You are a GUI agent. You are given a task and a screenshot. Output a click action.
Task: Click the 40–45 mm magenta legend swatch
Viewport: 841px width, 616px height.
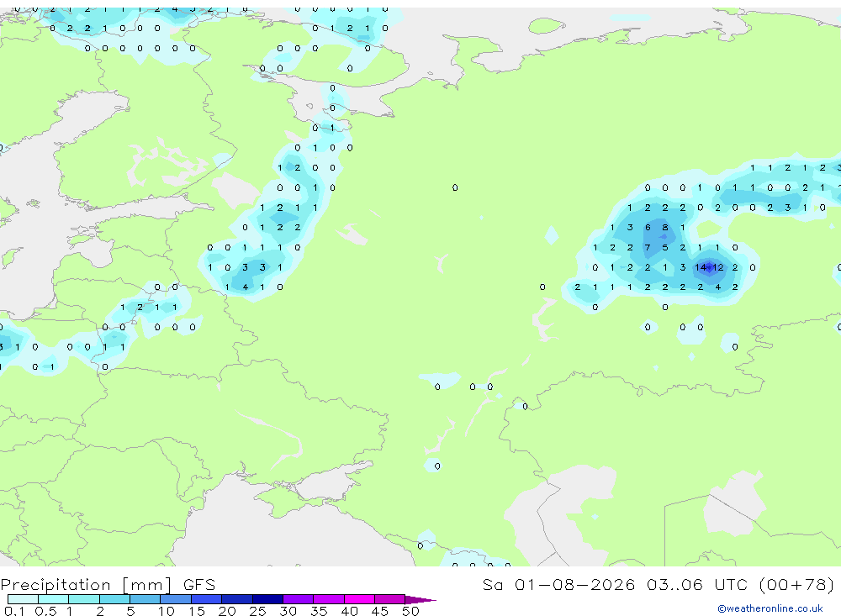click(x=359, y=599)
